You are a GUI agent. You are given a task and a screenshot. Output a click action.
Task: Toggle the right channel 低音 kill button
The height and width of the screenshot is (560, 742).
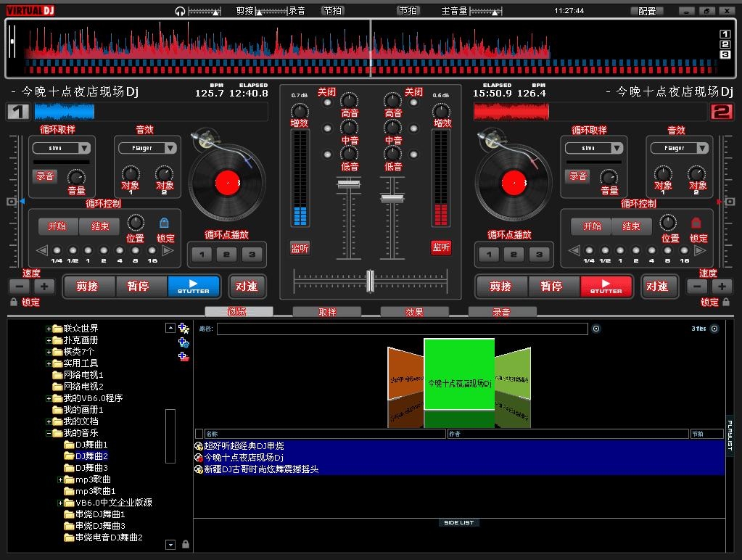413,155
